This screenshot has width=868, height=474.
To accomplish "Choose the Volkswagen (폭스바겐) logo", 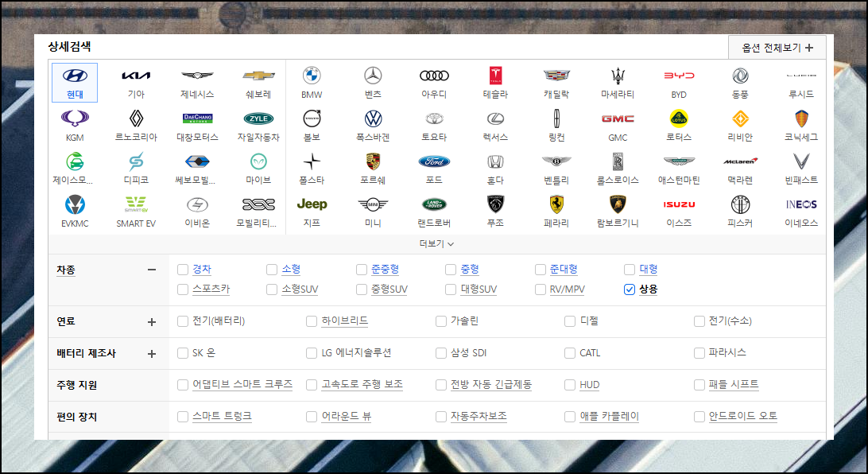I will (373, 118).
